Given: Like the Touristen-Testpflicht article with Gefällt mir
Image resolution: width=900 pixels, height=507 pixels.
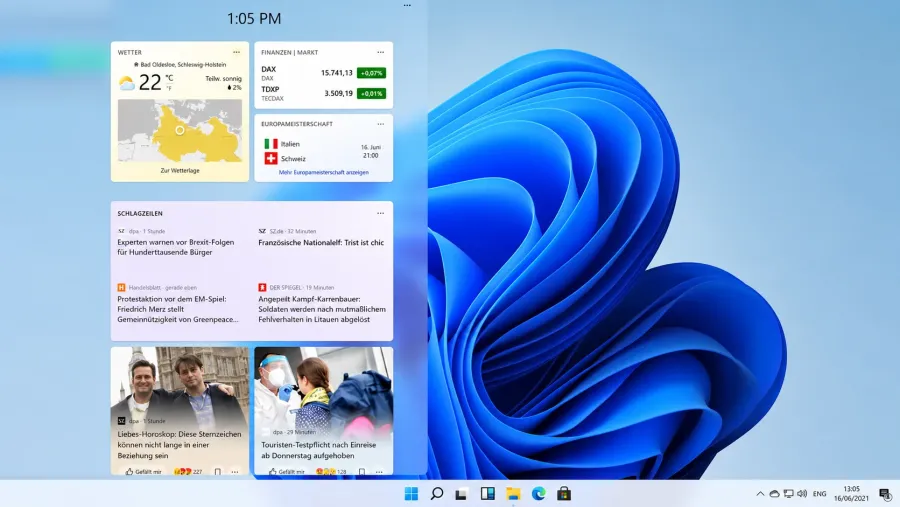Looking at the screenshot, I should coord(287,471).
